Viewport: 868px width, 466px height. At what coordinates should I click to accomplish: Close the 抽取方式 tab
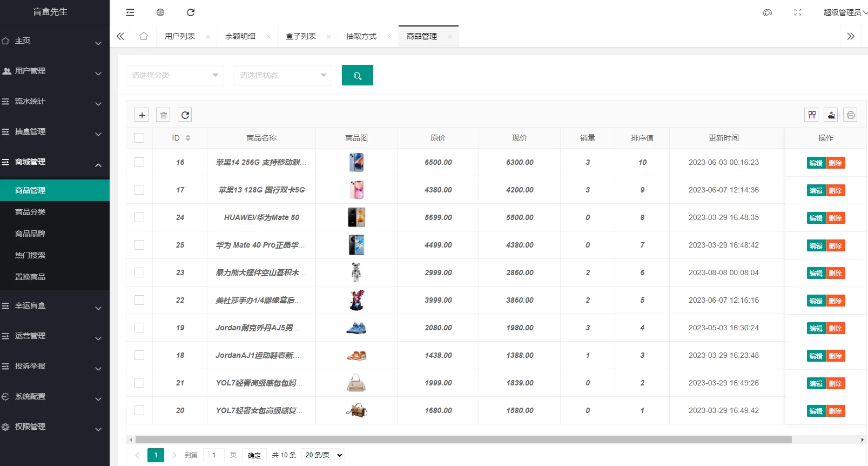(389, 36)
